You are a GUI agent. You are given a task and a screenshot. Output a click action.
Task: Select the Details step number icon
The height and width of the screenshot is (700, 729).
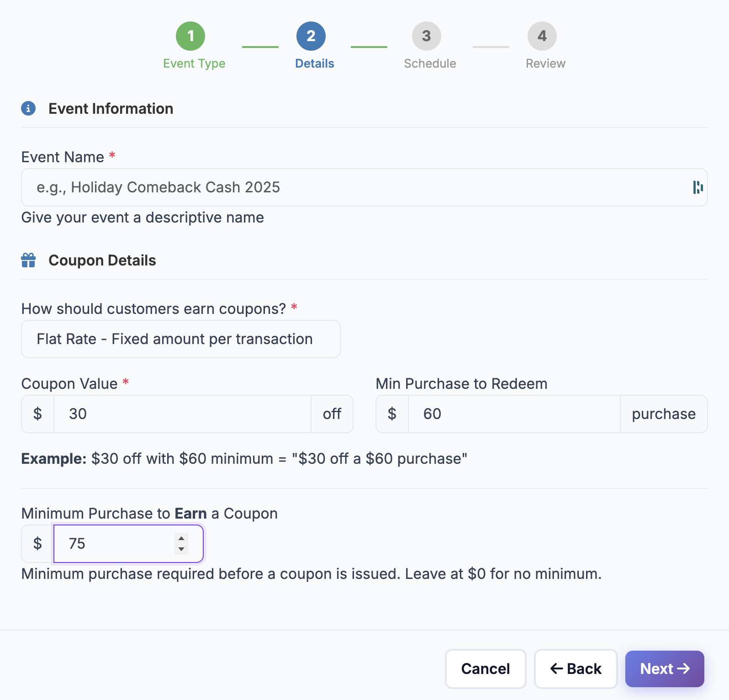[311, 36]
